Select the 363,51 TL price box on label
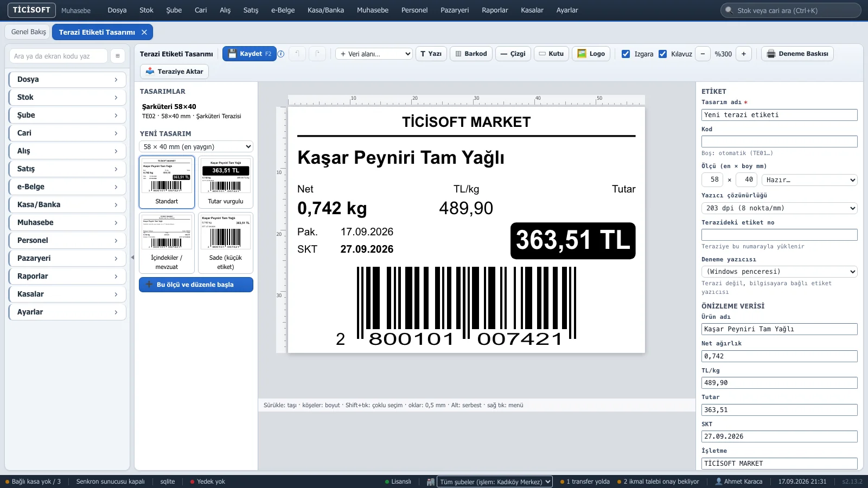Viewport: 868px width, 488px height. pos(573,241)
